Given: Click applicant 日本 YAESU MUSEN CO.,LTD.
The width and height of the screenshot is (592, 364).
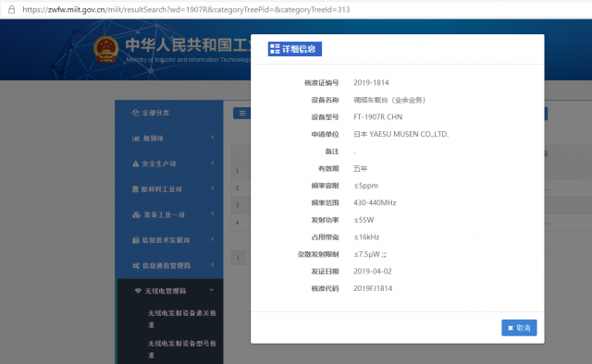Looking at the screenshot, I should [x=401, y=134].
